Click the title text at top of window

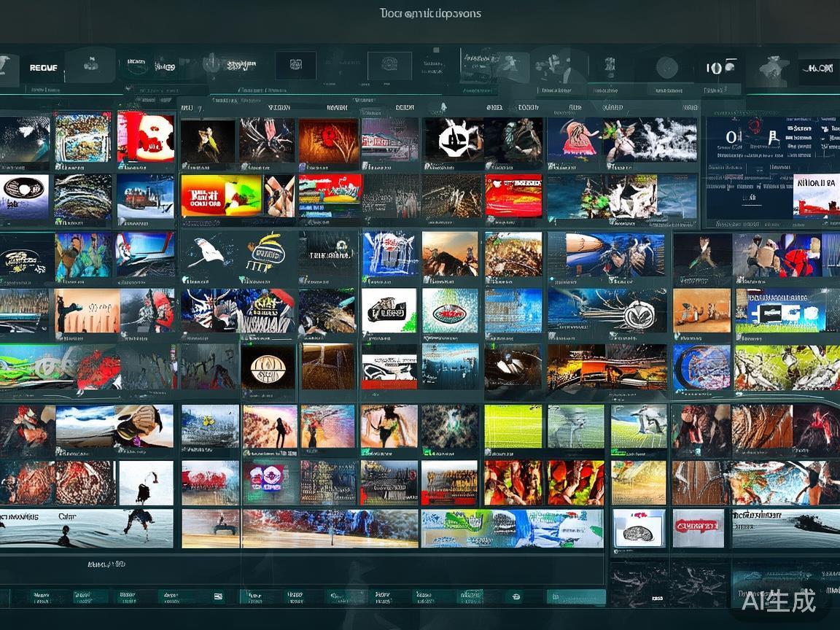(429, 13)
